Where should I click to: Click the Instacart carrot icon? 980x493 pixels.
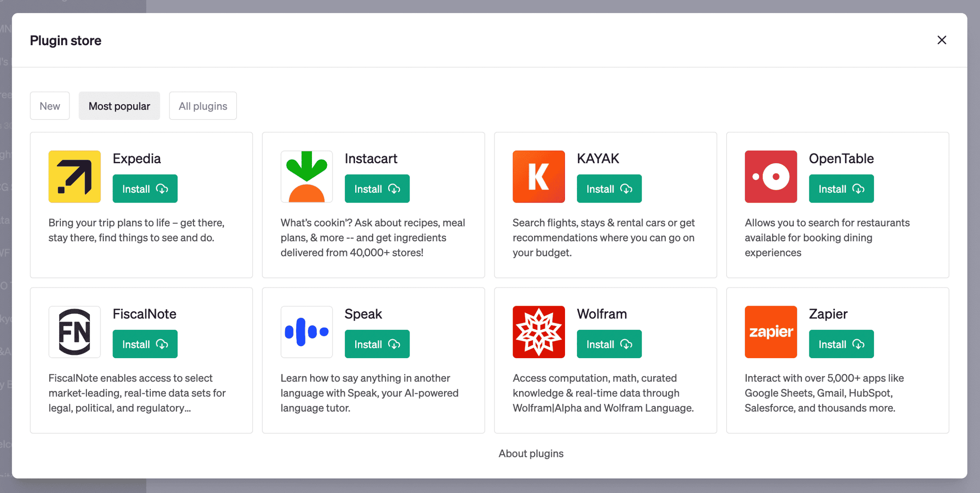306,177
